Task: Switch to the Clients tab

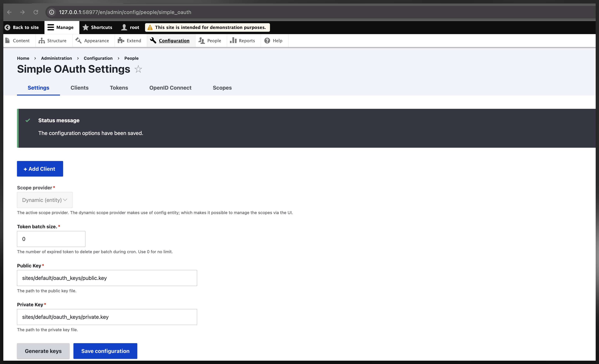Action: [x=80, y=88]
